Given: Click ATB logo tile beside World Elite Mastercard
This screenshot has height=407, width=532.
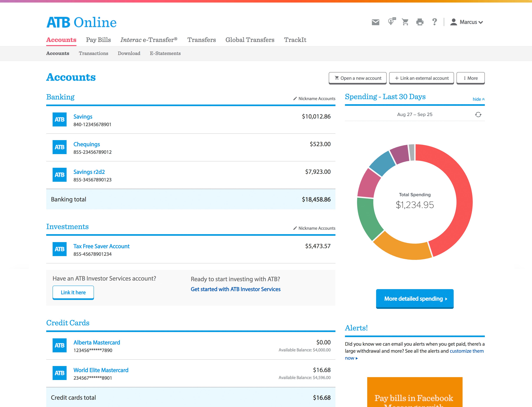Looking at the screenshot, I should pos(60,373).
